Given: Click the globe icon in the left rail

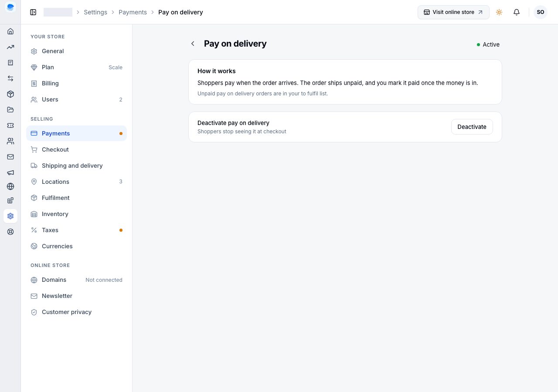Looking at the screenshot, I should [x=10, y=186].
